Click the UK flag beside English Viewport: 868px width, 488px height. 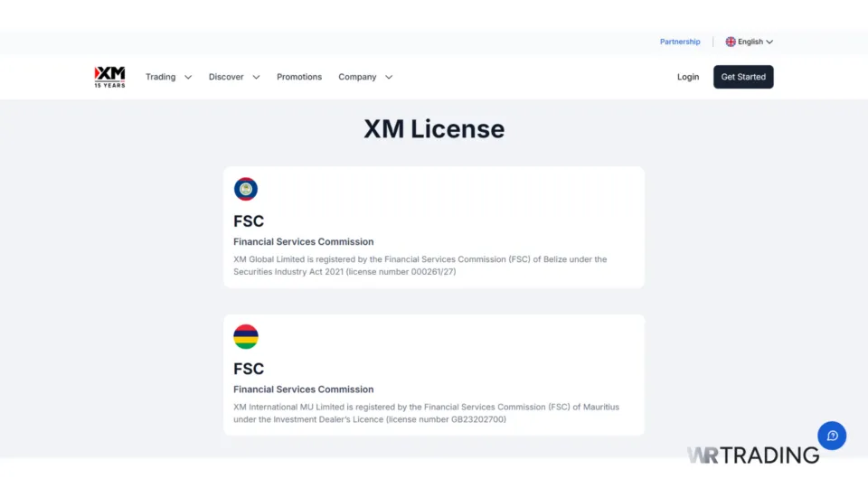click(731, 42)
